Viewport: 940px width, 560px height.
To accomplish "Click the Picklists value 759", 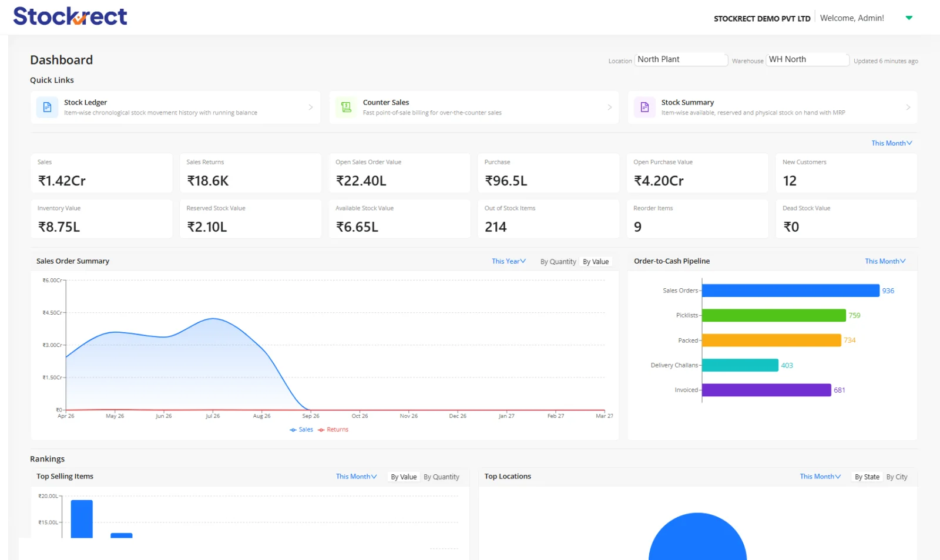I will (854, 316).
